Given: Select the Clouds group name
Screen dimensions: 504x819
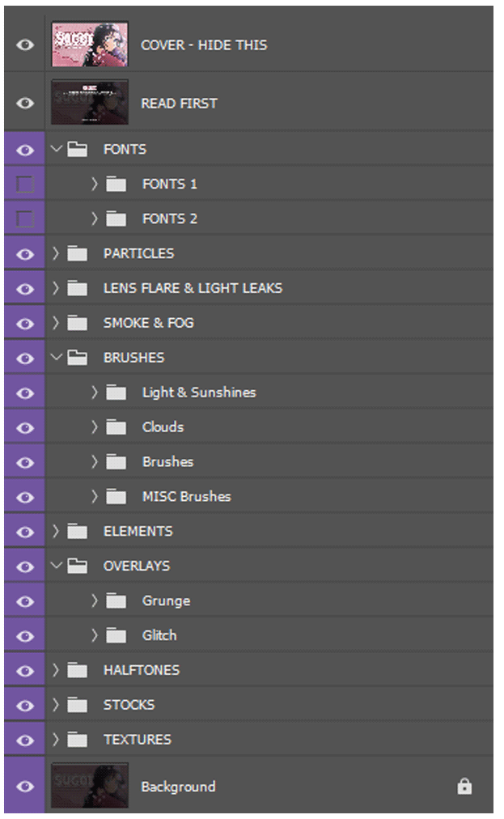Looking at the screenshot, I should tap(163, 426).
